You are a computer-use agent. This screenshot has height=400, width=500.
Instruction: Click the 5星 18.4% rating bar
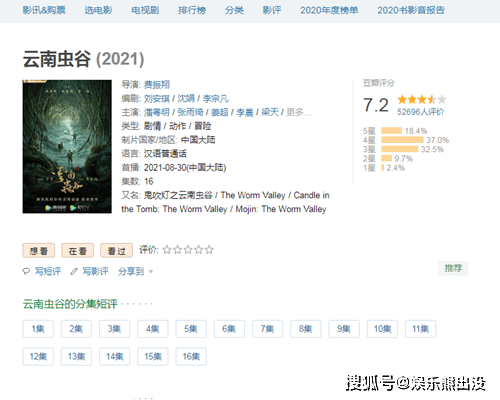(x=391, y=131)
